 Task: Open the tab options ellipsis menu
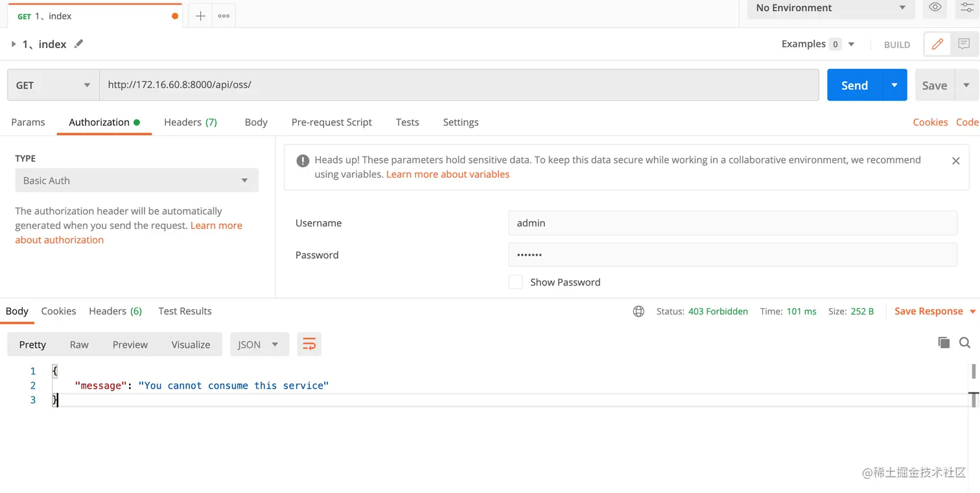pos(224,16)
